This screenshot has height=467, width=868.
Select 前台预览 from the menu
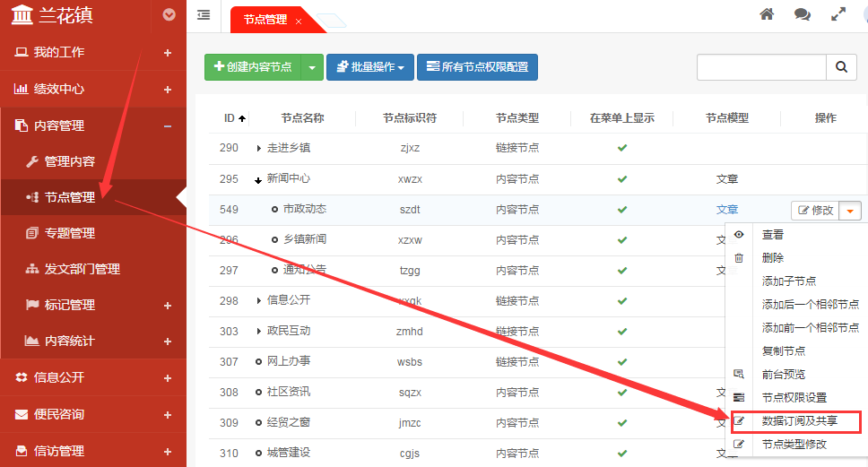784,375
